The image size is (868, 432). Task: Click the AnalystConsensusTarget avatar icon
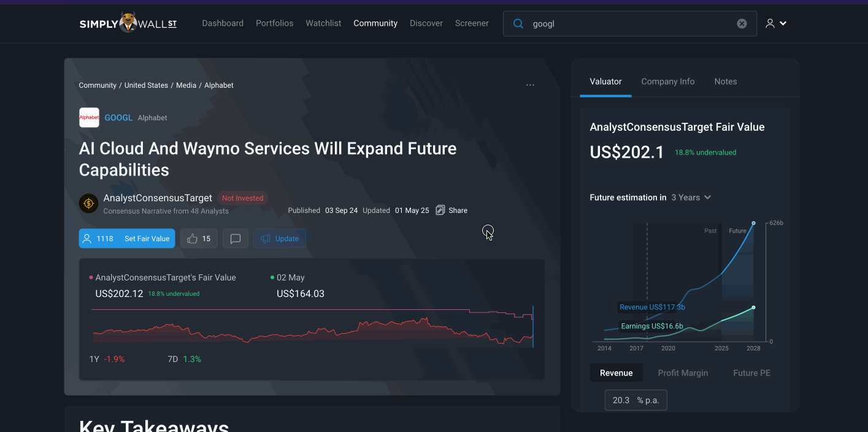tap(89, 204)
